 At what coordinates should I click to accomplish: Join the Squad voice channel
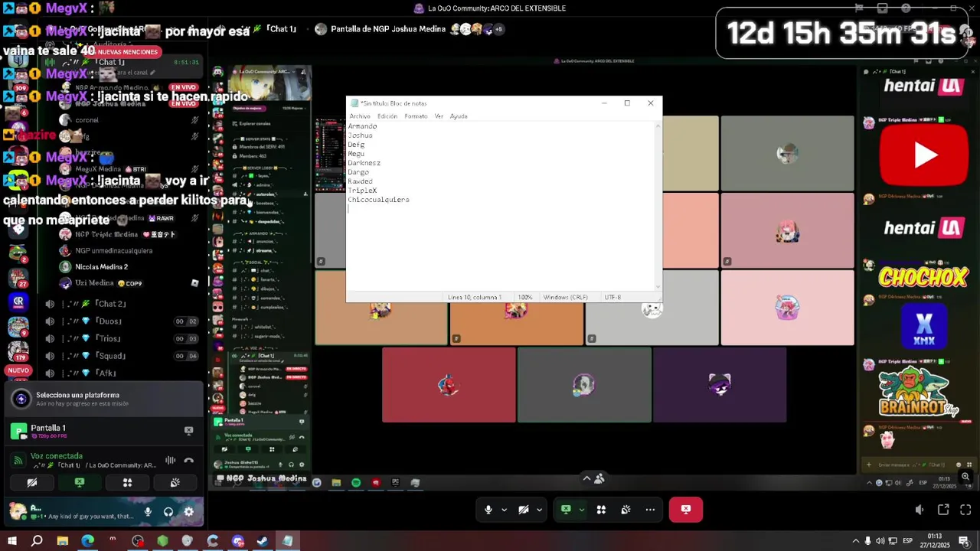(122, 356)
